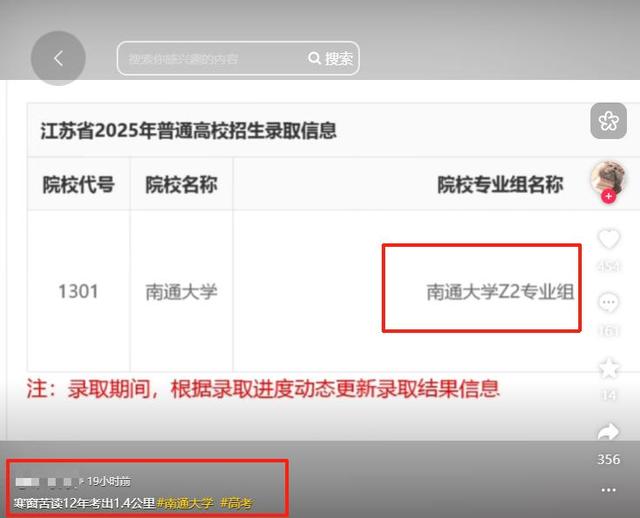The width and height of the screenshot is (640, 518).
Task: Follow author with the red plus badge
Action: tap(609, 196)
